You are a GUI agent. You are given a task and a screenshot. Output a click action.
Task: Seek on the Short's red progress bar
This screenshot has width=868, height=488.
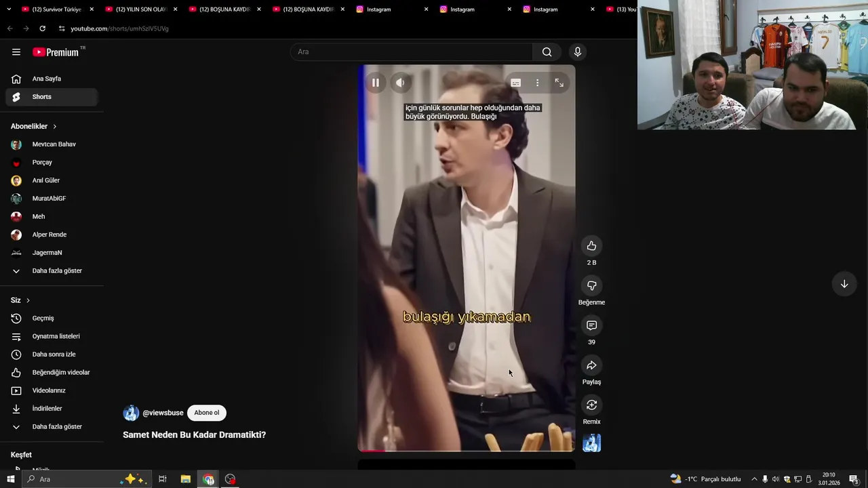467,451
